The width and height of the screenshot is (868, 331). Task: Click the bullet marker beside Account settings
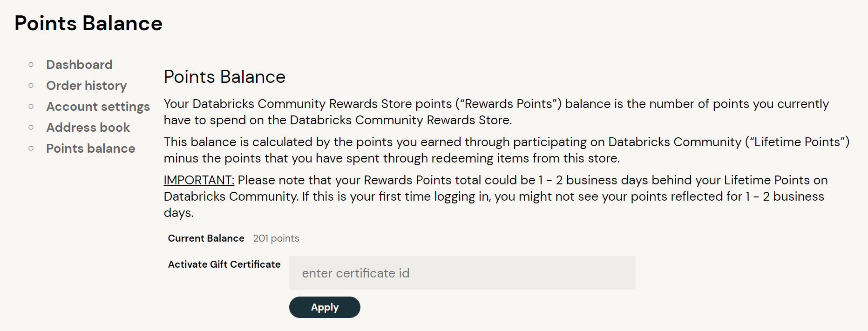pos(31,107)
